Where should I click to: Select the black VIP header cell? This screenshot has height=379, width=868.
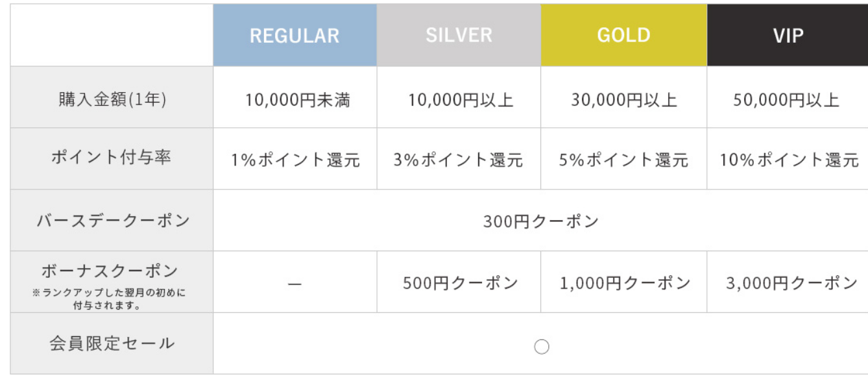pyautogui.click(x=788, y=36)
